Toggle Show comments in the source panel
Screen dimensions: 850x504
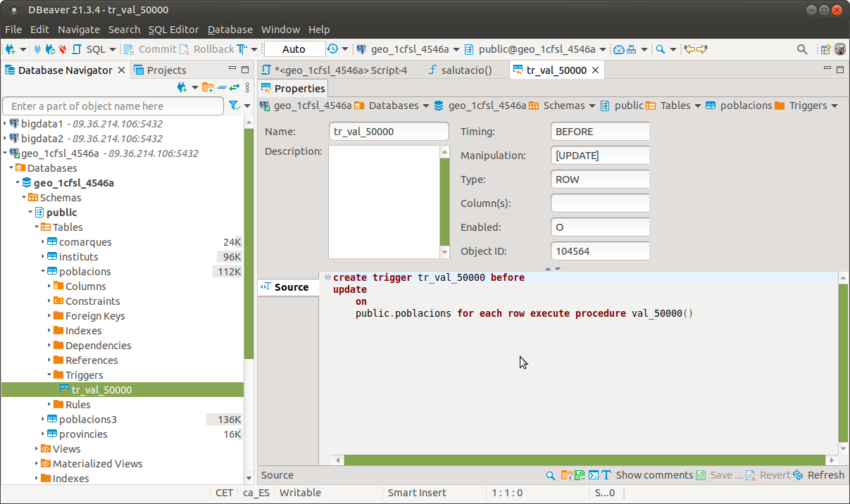[x=654, y=475]
